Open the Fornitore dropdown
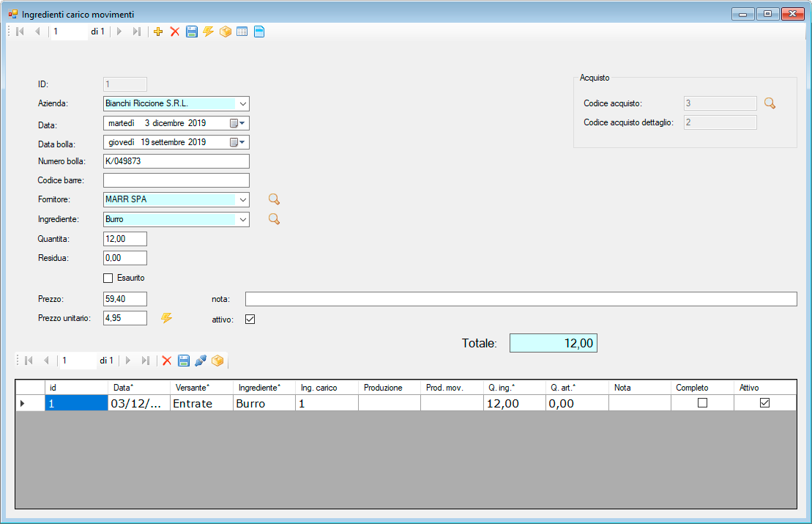This screenshot has height=524, width=812. tap(242, 199)
